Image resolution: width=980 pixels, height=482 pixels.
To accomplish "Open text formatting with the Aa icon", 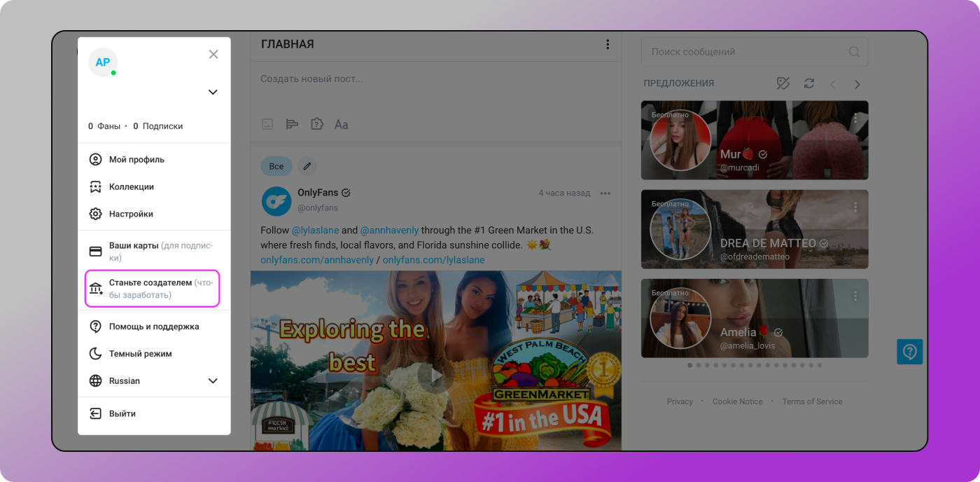I will 342,124.
